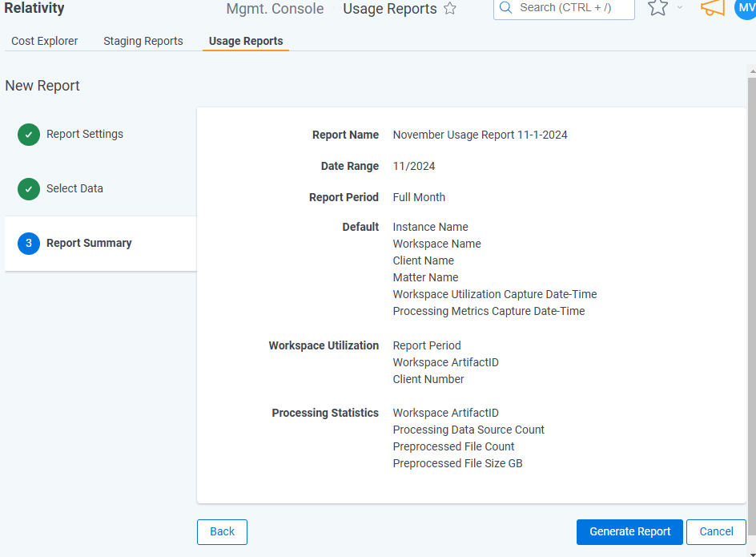The image size is (756, 557).
Task: Expand the favorites dropdown chevron
Action: pos(680,7)
